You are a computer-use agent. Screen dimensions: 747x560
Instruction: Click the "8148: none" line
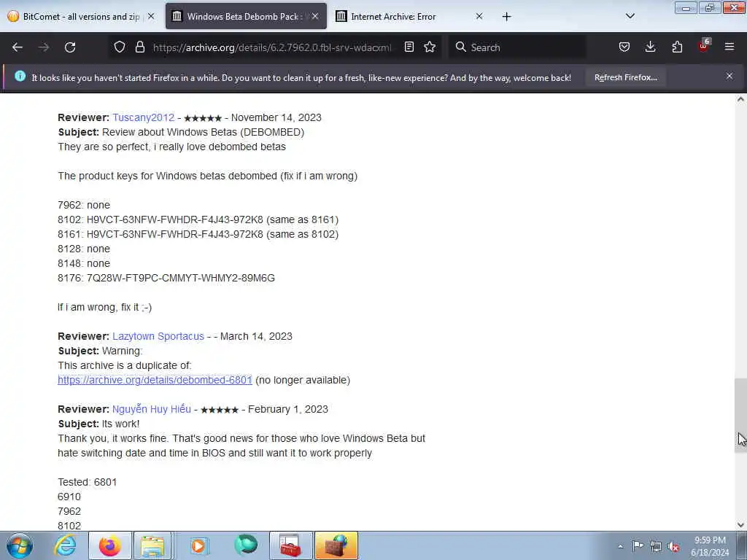[x=84, y=263]
